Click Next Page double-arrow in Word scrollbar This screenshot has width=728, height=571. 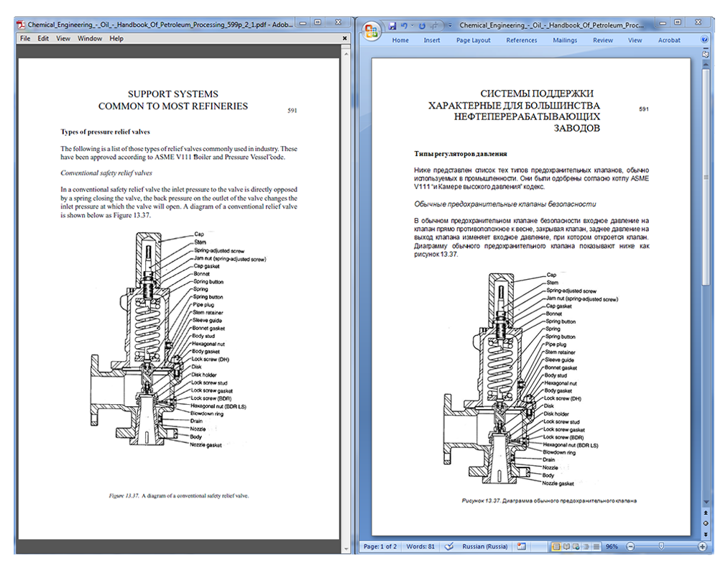pos(706,534)
